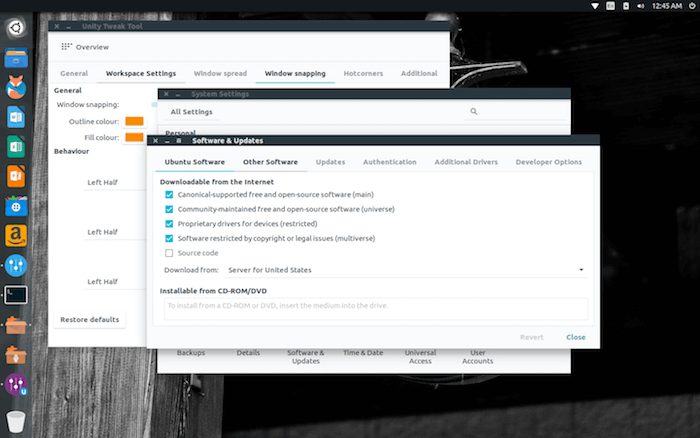Uncheck Canonical-supported software (main) checkbox
700x438 pixels.
(169, 195)
